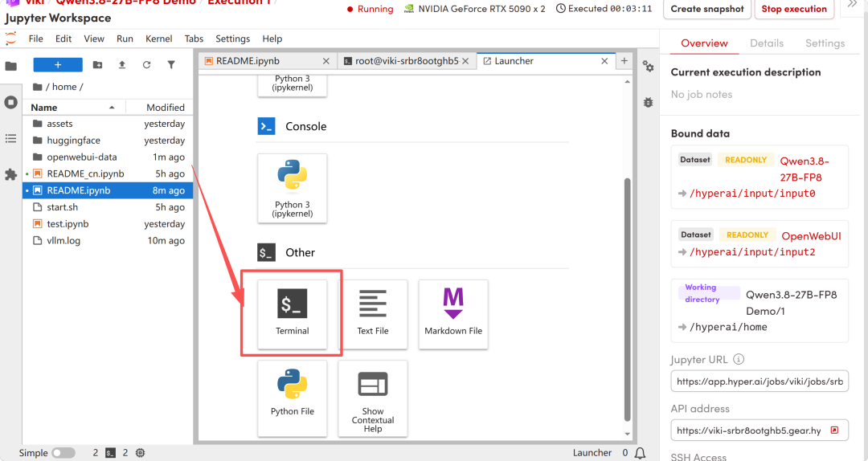The width and height of the screenshot is (868, 461).
Task: Click the root folder icon in breadcrumb
Action: pos(38,87)
